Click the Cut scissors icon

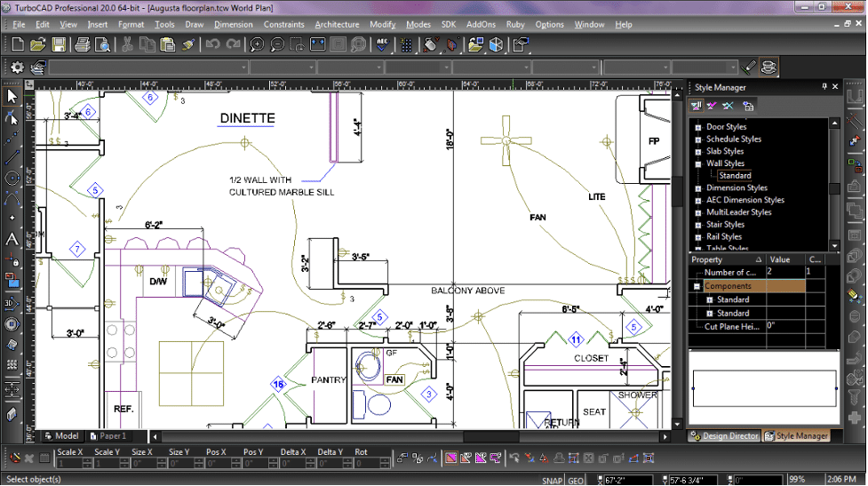point(127,44)
